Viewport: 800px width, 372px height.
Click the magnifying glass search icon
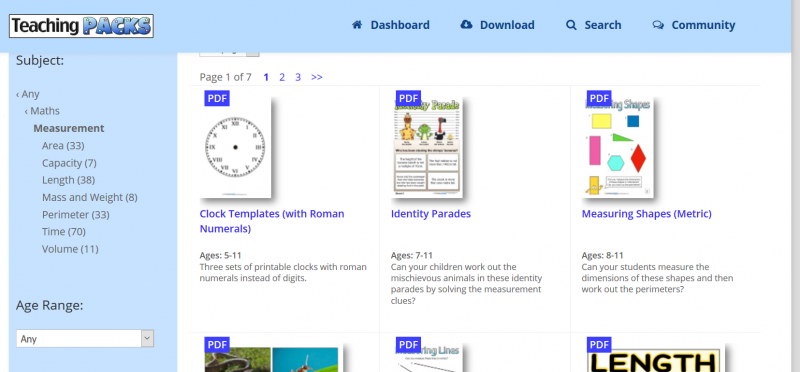[571, 25]
